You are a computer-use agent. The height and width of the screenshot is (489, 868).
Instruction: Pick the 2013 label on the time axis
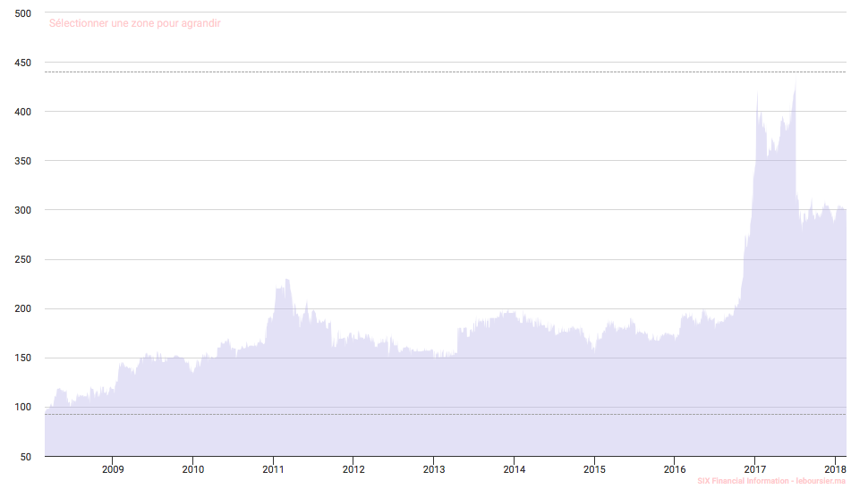(434, 468)
